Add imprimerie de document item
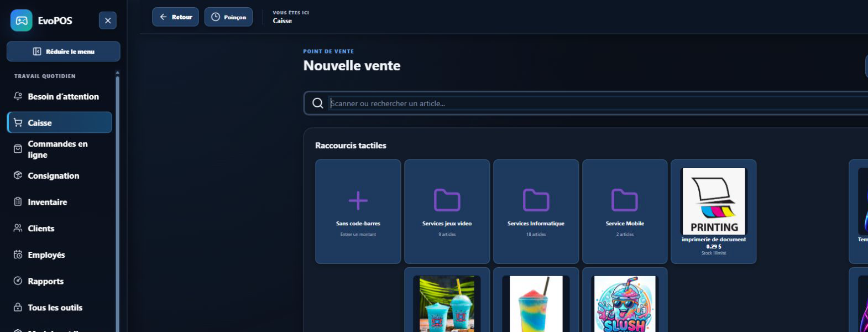This screenshot has height=332, width=868. [714, 211]
